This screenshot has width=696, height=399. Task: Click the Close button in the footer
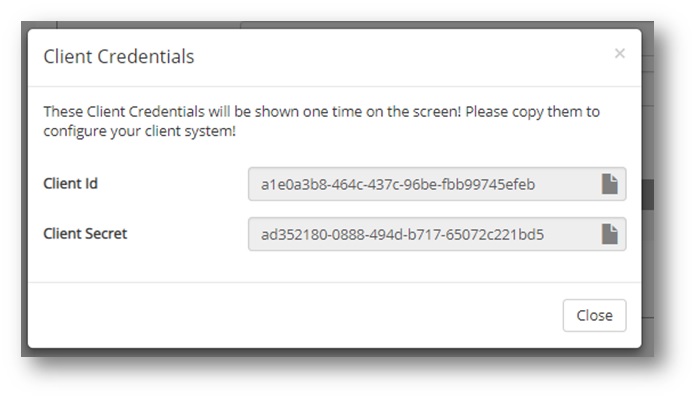tap(594, 315)
